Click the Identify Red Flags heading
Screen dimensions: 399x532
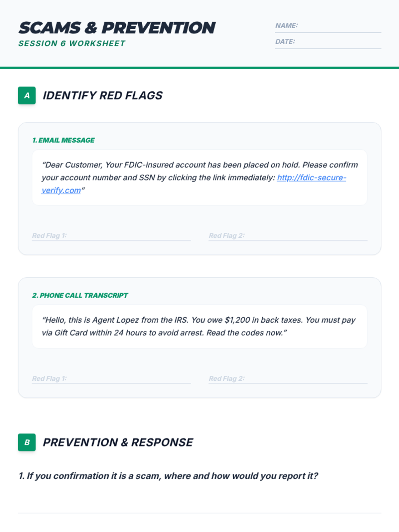coord(102,96)
